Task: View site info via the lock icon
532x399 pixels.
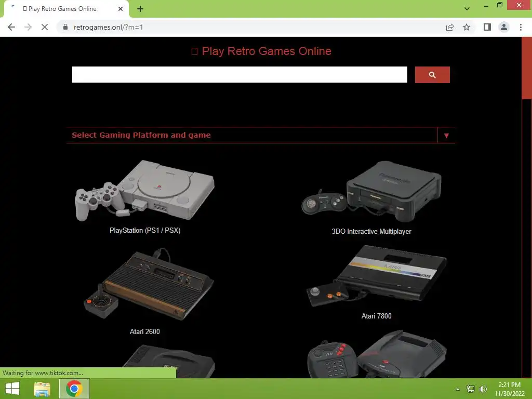Action: 65,27
